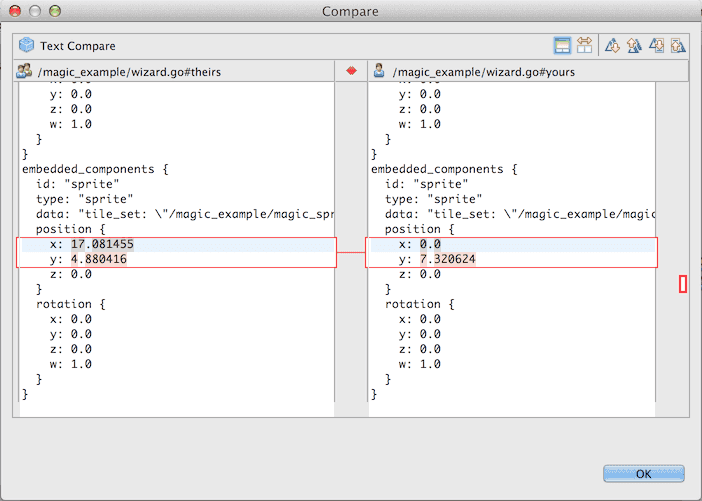Click the swap left and right view icon
The height and width of the screenshot is (501, 702).
point(584,46)
